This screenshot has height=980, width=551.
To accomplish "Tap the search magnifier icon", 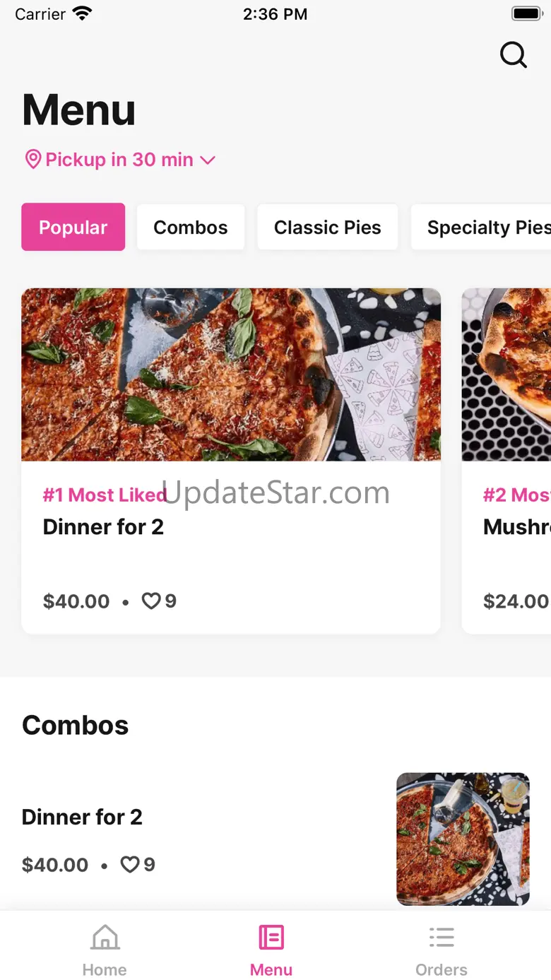I will pos(514,54).
